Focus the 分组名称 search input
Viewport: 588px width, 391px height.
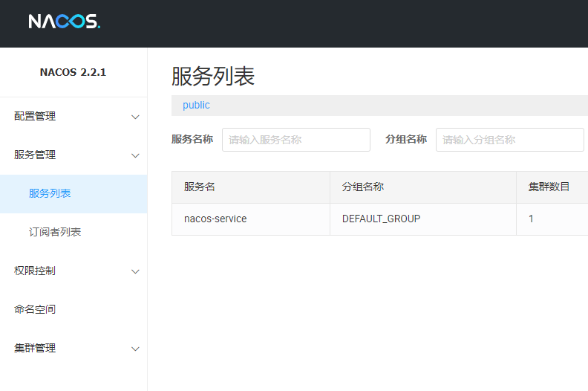(509, 140)
